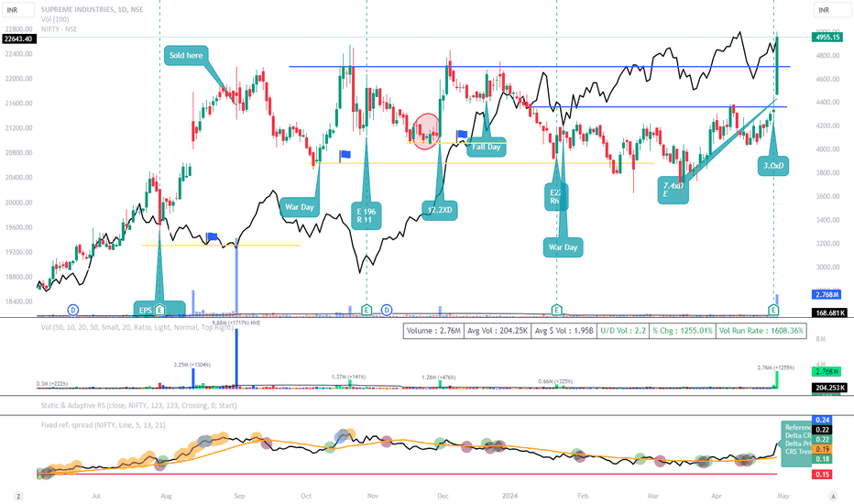Click the blue 0.24 axis label

click(x=822, y=420)
